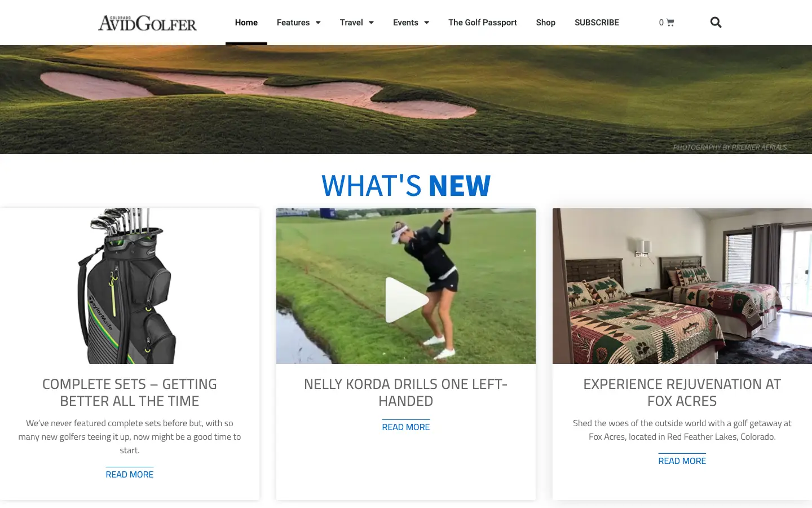The image size is (812, 508).
Task: Click the SUBSCRIBE nav link
Action: [597, 23]
